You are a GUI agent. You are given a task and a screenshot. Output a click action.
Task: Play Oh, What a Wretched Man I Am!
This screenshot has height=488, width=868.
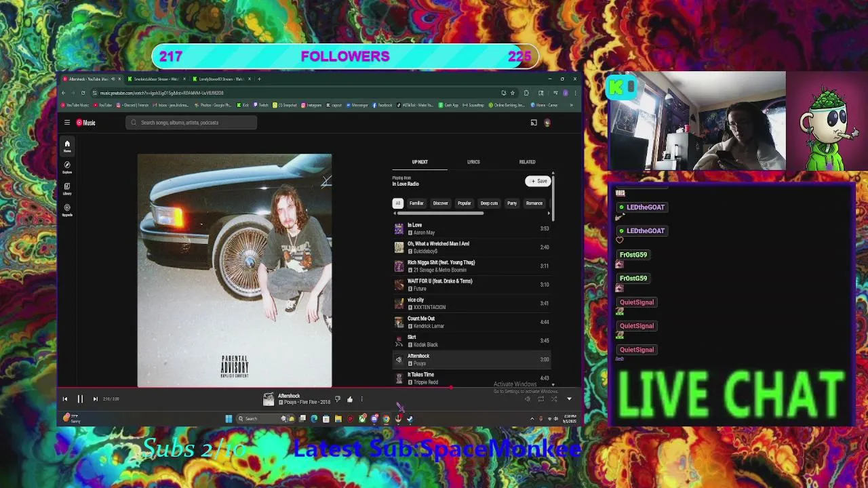click(473, 247)
